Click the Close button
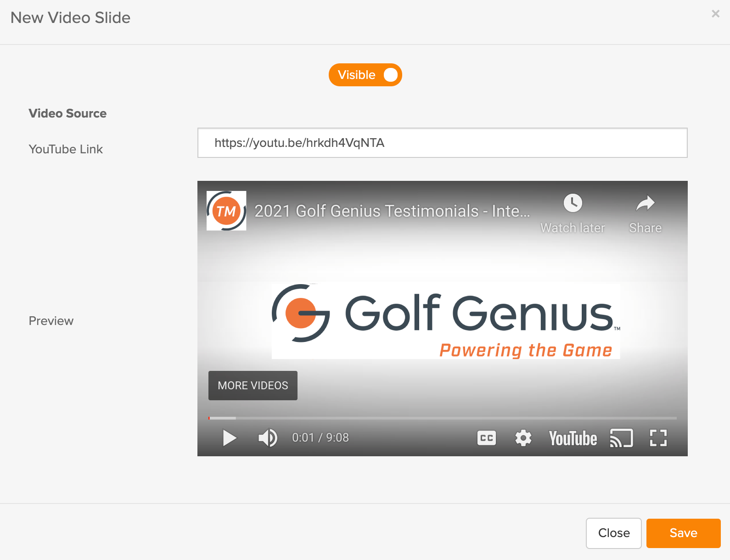The image size is (730, 560). coord(614,533)
